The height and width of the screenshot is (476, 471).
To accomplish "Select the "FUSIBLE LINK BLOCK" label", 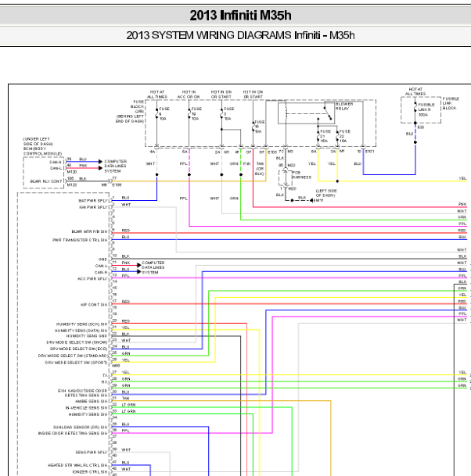I will (451, 103).
